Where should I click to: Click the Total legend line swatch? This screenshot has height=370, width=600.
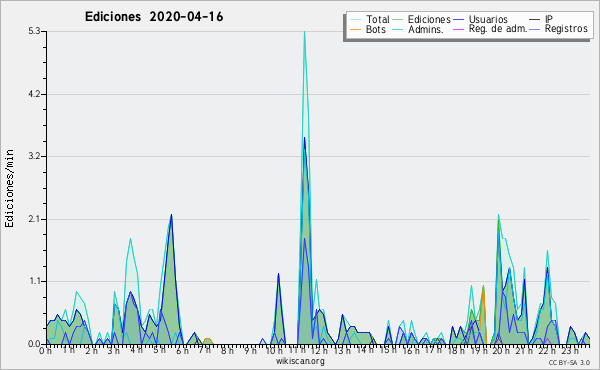point(355,20)
